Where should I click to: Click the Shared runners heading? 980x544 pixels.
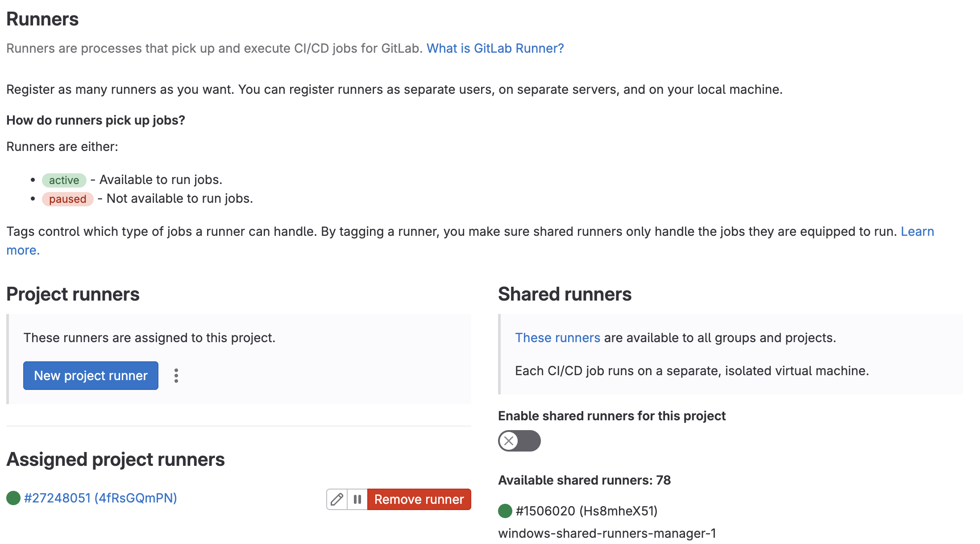tap(565, 294)
